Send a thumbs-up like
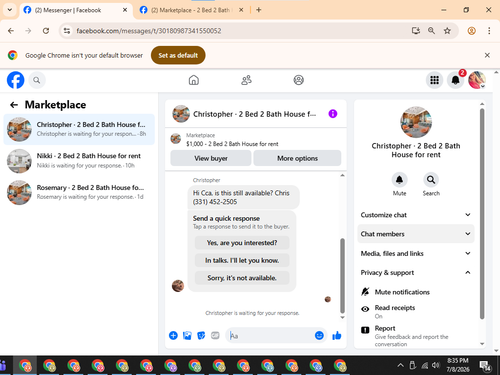Viewport: 500px width, 375px height. pyautogui.click(x=337, y=335)
